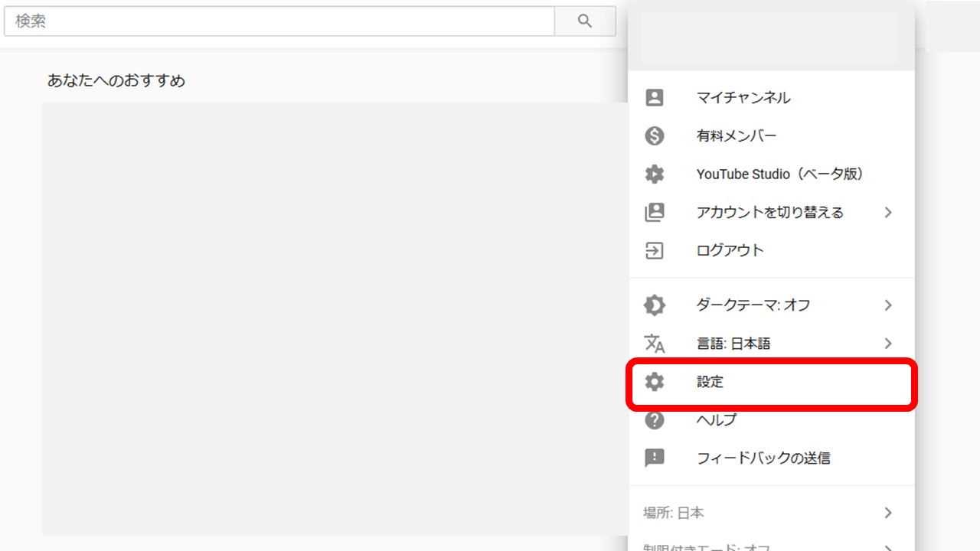Click the マイチャンネル person icon

[655, 97]
